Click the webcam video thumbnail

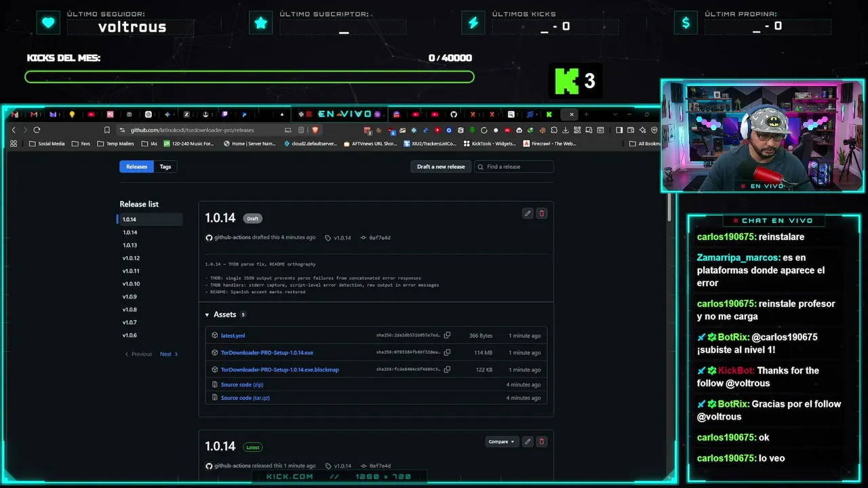pyautogui.click(x=762, y=136)
